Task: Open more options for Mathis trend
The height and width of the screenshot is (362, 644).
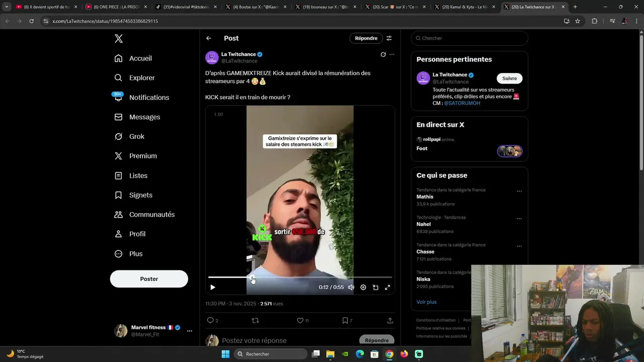Action: tap(519, 192)
